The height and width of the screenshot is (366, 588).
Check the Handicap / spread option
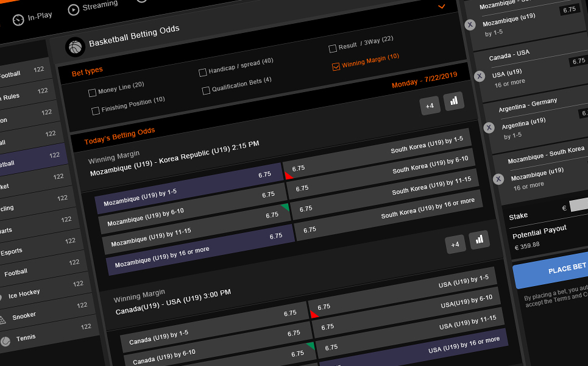[x=203, y=72]
